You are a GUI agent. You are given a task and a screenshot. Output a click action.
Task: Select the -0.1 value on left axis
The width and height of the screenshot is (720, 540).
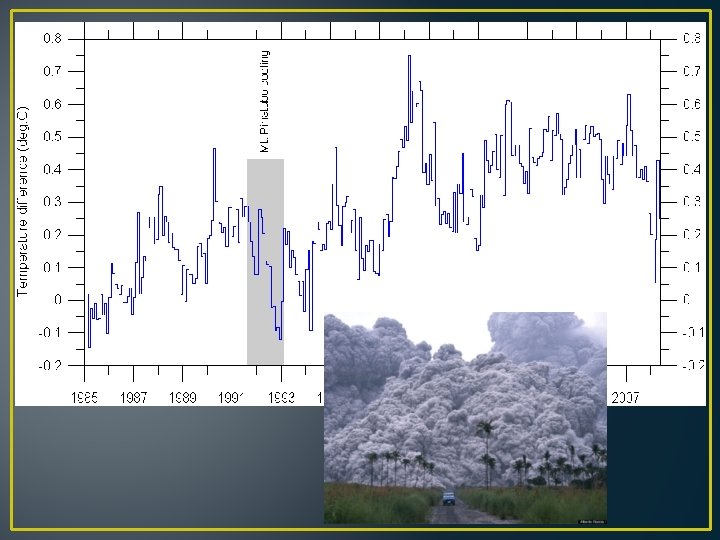pyautogui.click(x=50, y=332)
